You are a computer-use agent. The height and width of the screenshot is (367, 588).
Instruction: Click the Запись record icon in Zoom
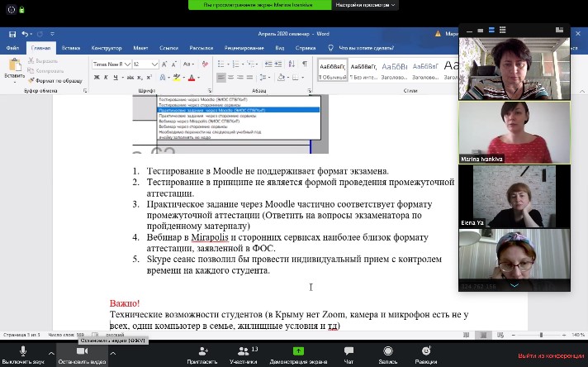[388, 350]
